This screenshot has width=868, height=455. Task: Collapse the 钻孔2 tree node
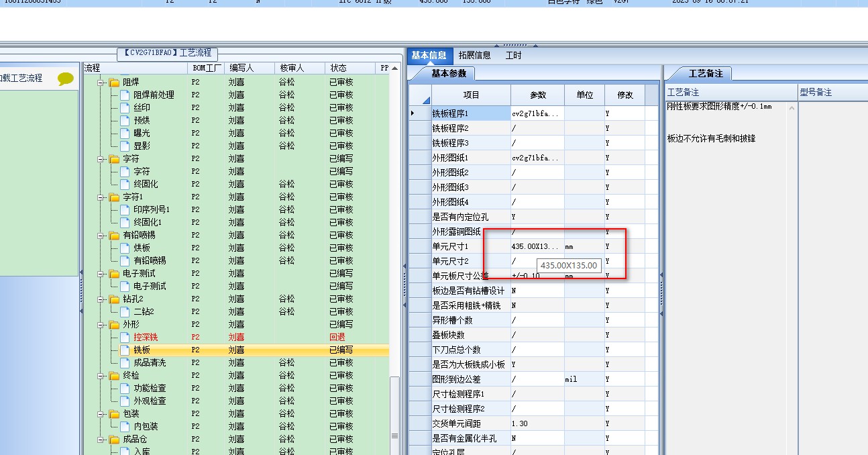point(101,299)
